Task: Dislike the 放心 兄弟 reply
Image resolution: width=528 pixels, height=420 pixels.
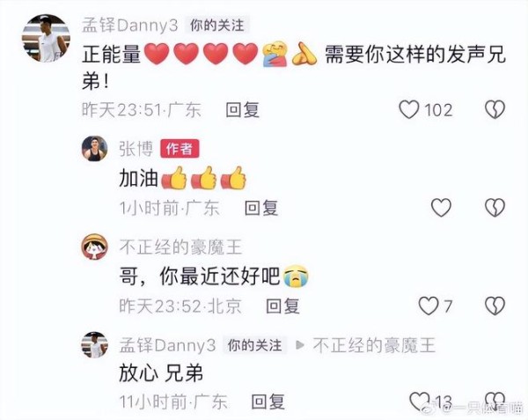Action: pyautogui.click(x=495, y=402)
